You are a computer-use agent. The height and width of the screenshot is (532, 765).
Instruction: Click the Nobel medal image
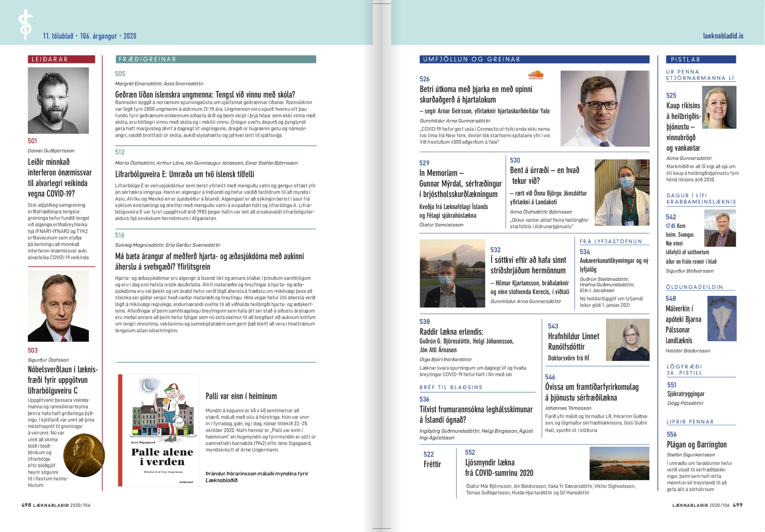[84, 455]
